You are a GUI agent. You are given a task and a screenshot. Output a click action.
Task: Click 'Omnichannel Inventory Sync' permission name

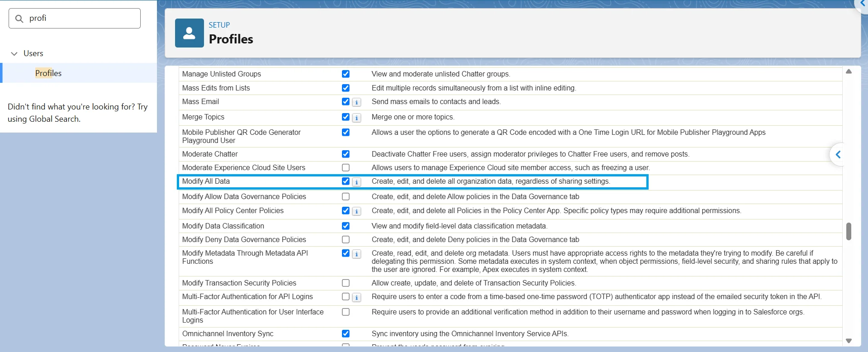pyautogui.click(x=228, y=333)
